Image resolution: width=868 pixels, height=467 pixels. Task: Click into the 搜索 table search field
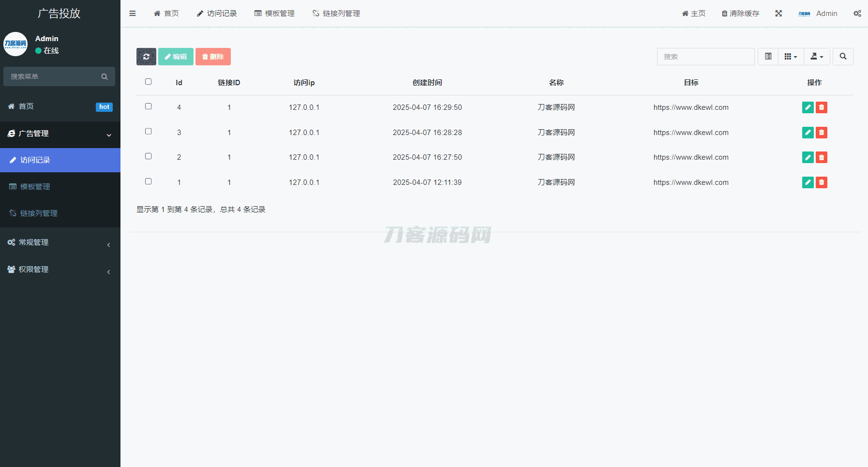tap(705, 57)
